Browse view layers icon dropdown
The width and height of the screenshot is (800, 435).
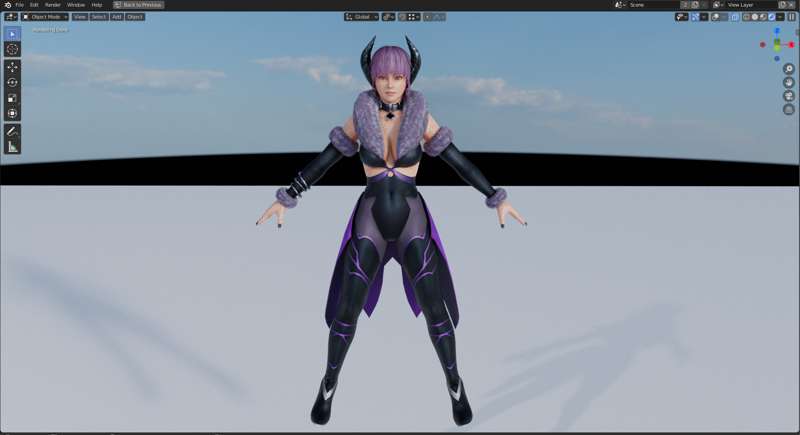[x=717, y=5]
